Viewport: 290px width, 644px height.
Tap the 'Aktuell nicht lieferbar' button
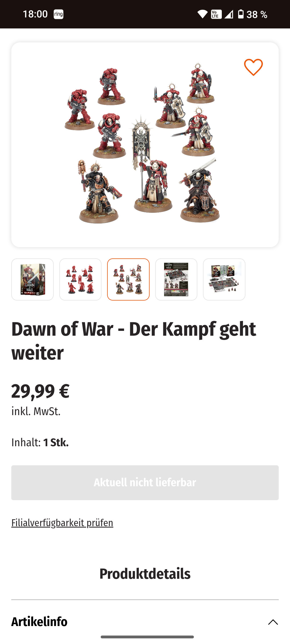coord(145,482)
